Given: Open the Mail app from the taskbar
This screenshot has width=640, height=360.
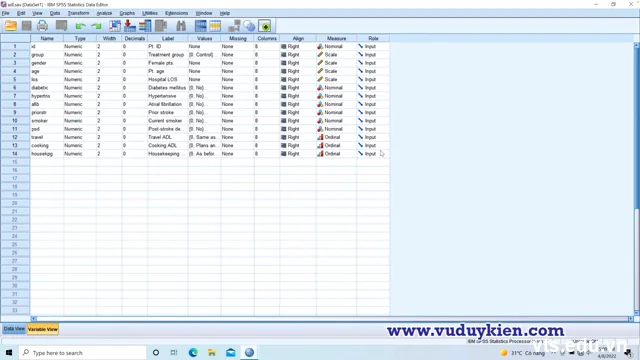Looking at the screenshot, I should (231, 353).
